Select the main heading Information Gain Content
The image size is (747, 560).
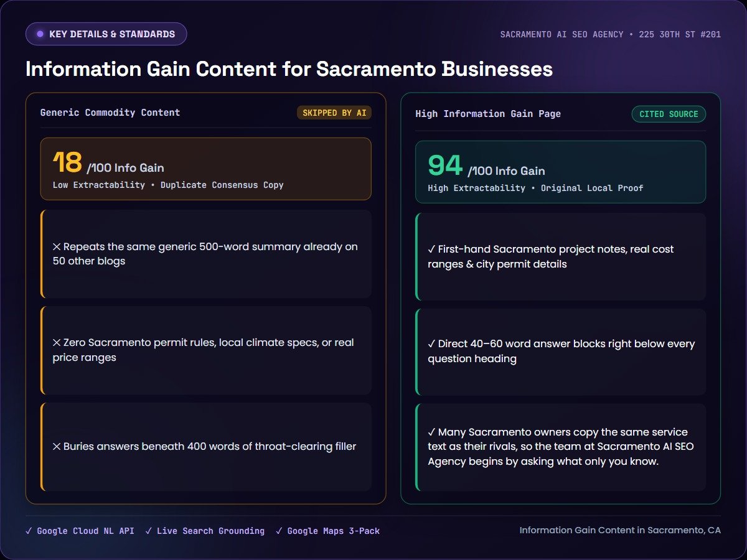289,68
